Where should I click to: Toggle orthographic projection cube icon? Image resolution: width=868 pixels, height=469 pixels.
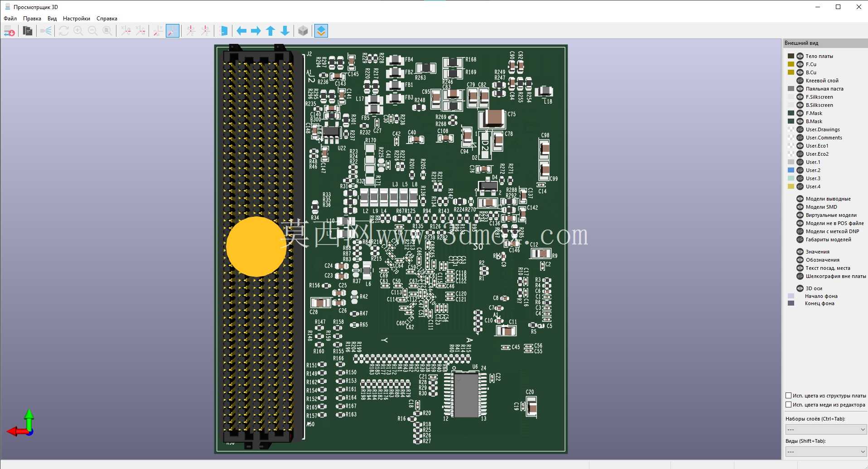(303, 31)
